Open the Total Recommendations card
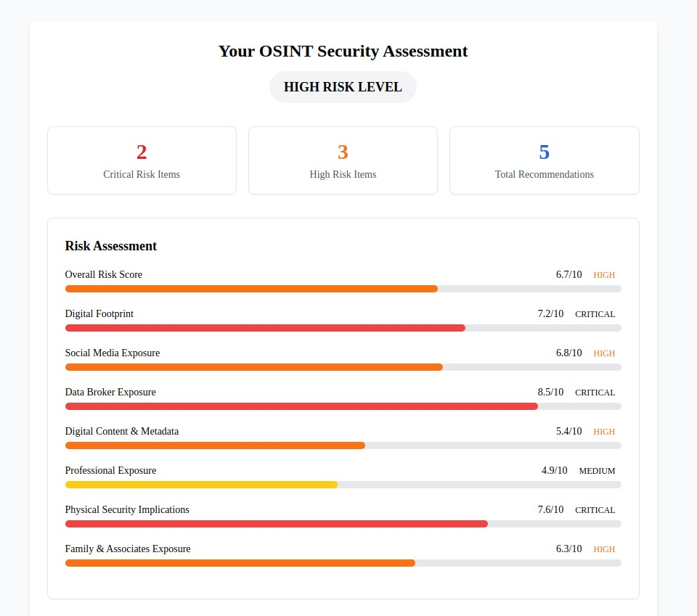This screenshot has width=697, height=616. [544, 160]
